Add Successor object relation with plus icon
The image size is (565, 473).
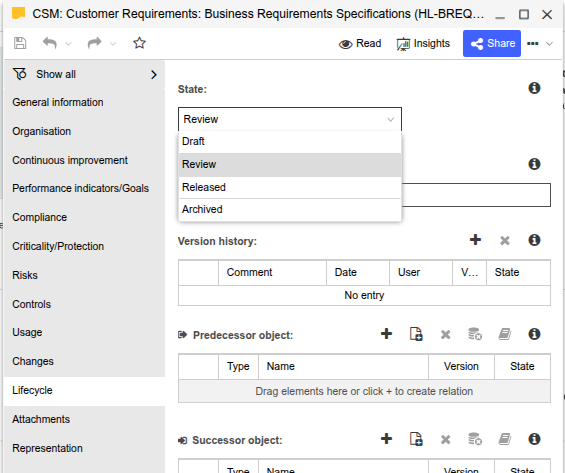[386, 439]
